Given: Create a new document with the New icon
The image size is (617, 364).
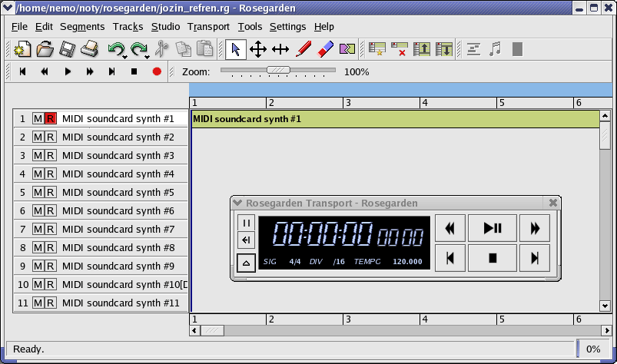Looking at the screenshot, I should pos(22,49).
